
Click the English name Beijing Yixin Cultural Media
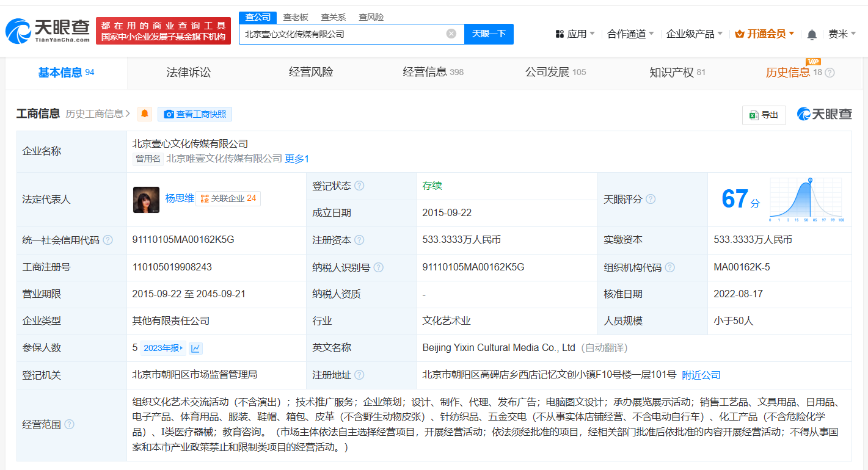[x=499, y=347]
